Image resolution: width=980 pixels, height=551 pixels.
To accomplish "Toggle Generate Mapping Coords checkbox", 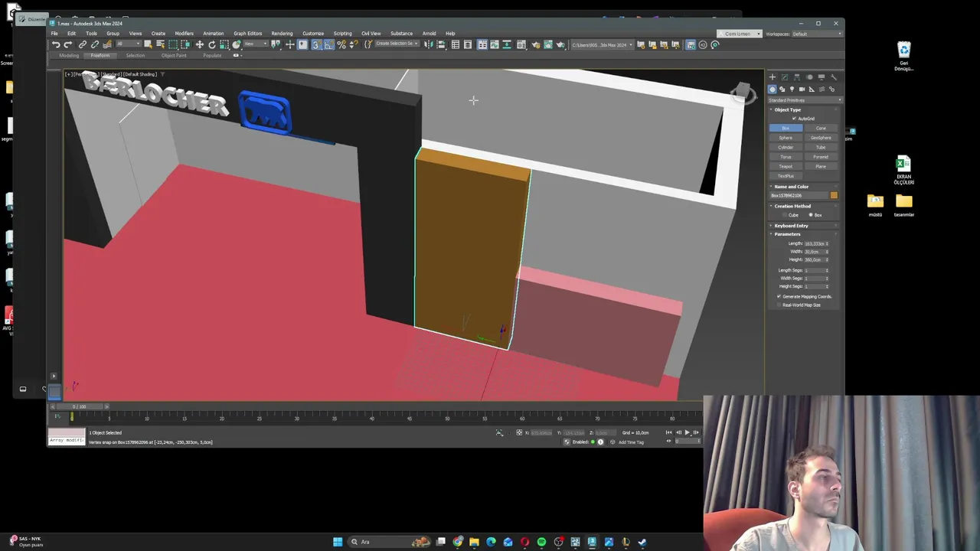I will click(779, 296).
